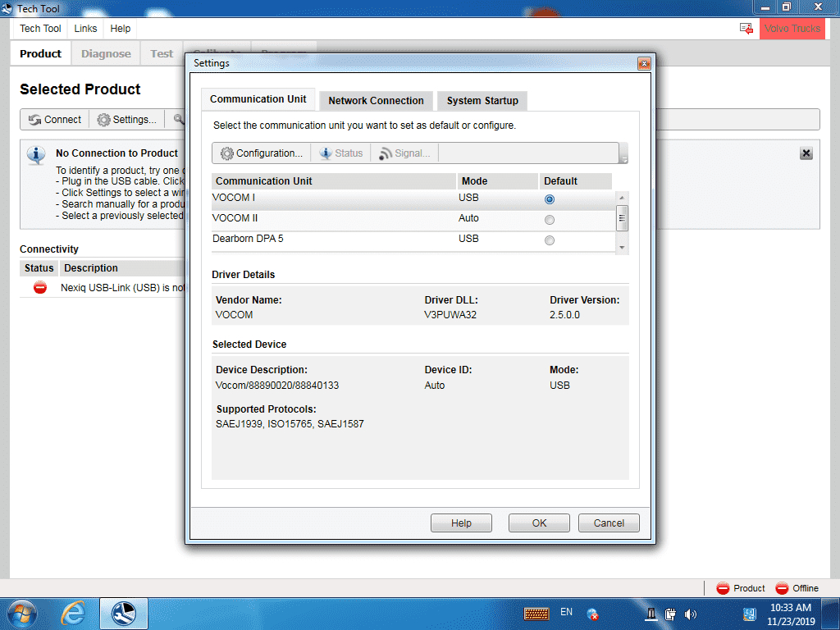
Task: Switch to the Network Connection tab
Action: [x=376, y=101]
